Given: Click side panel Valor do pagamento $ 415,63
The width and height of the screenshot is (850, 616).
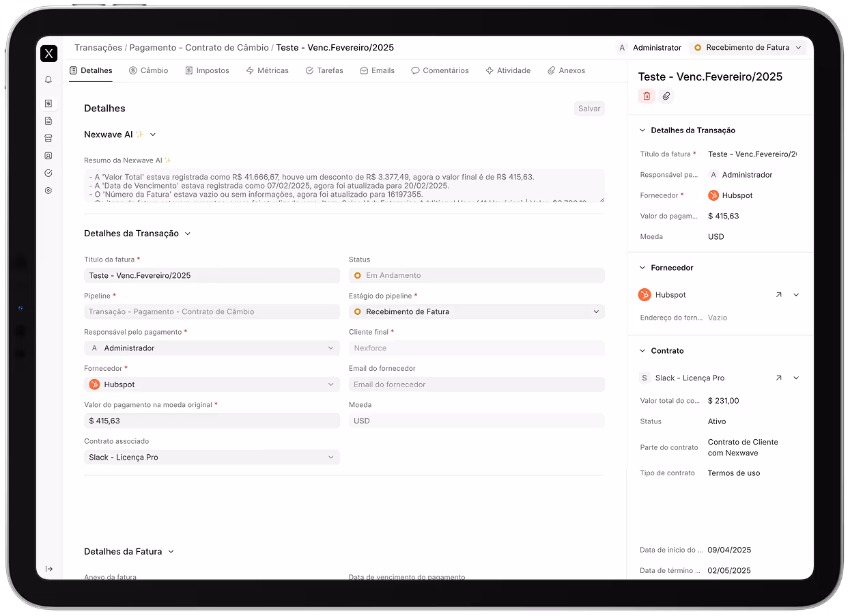Looking at the screenshot, I should coord(724,216).
